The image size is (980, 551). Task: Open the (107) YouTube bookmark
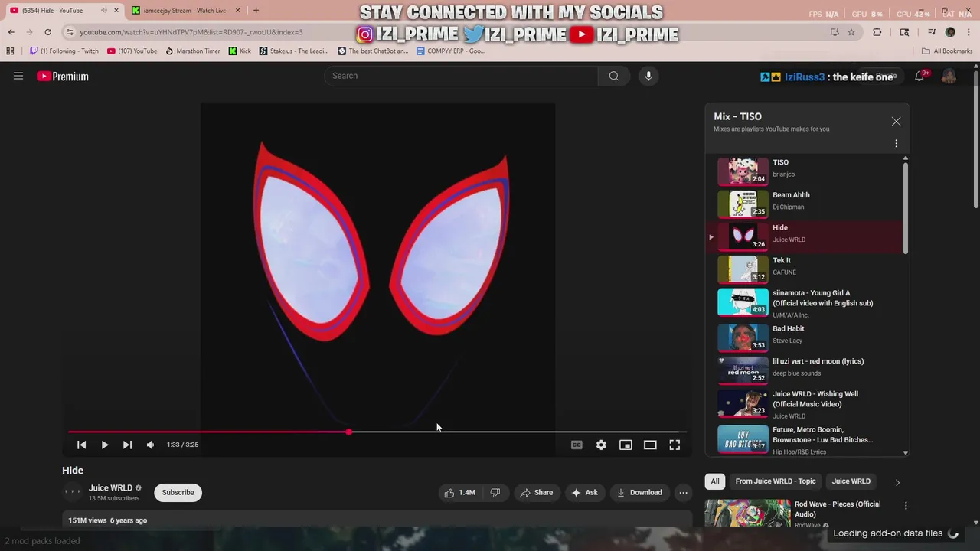(132, 51)
